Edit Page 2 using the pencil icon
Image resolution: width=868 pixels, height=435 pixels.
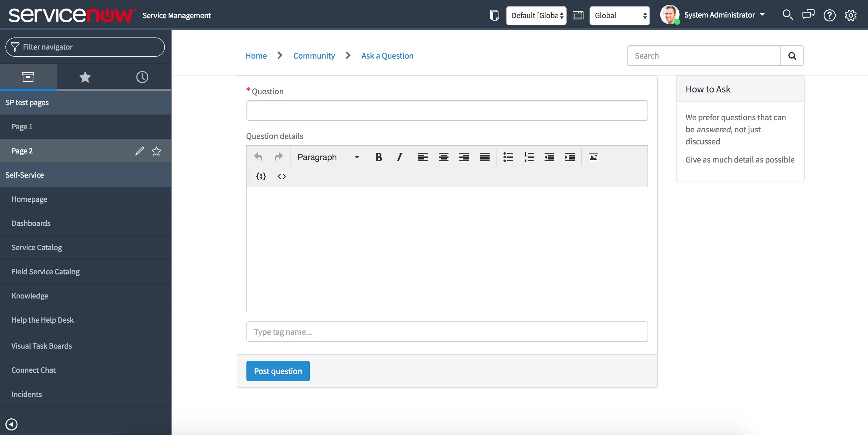pyautogui.click(x=140, y=151)
